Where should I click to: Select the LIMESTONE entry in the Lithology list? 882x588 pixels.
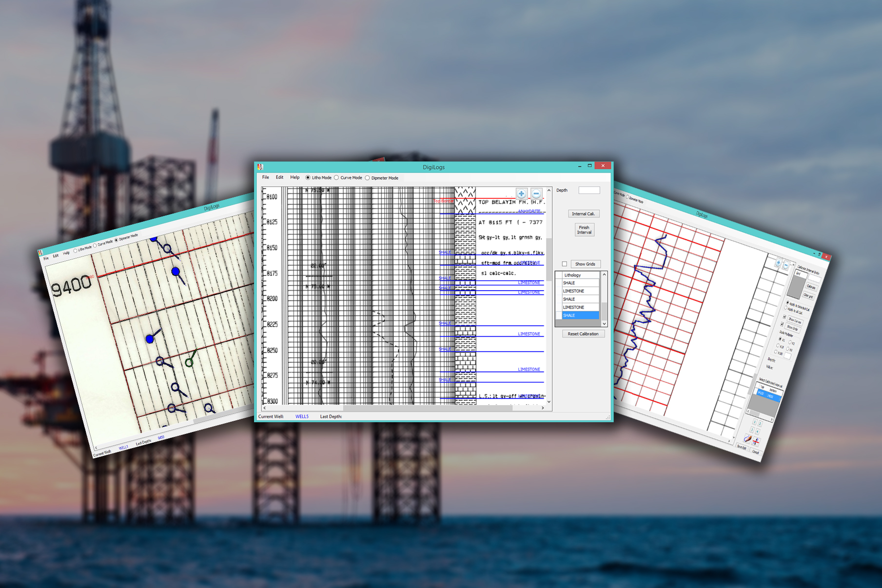coord(574,291)
